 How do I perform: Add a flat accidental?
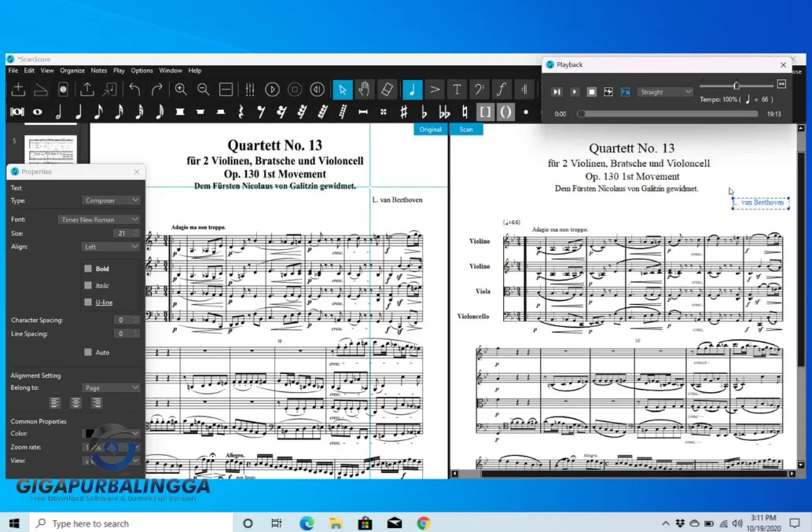424,112
